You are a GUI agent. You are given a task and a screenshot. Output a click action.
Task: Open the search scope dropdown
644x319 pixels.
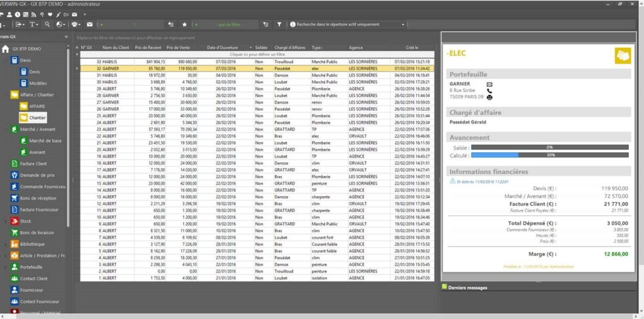coord(403,24)
